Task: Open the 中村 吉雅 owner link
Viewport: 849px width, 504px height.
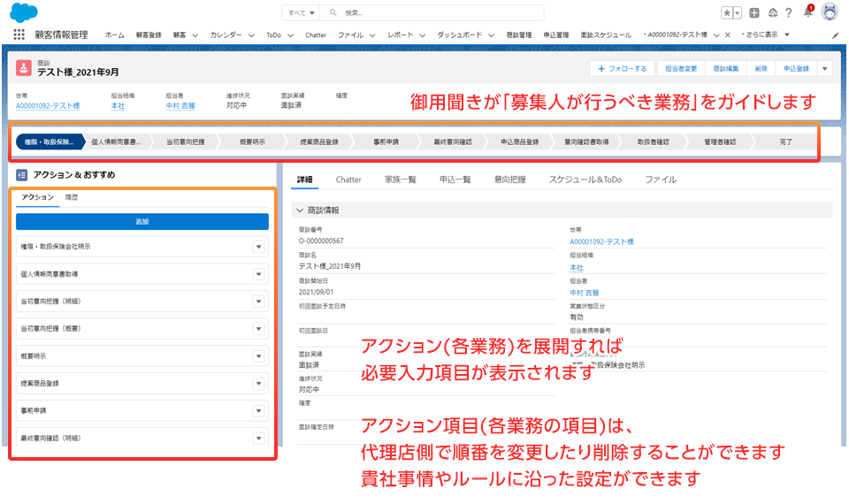Action: pos(180,105)
